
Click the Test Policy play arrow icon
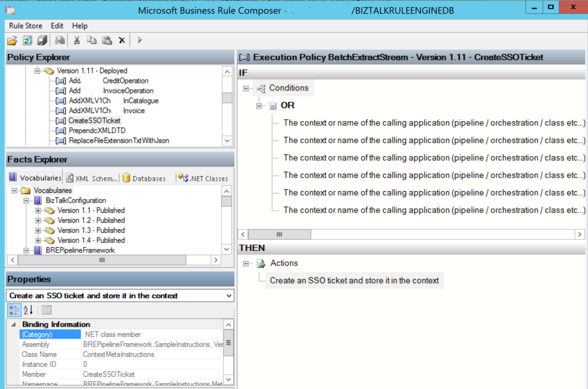[x=140, y=40]
